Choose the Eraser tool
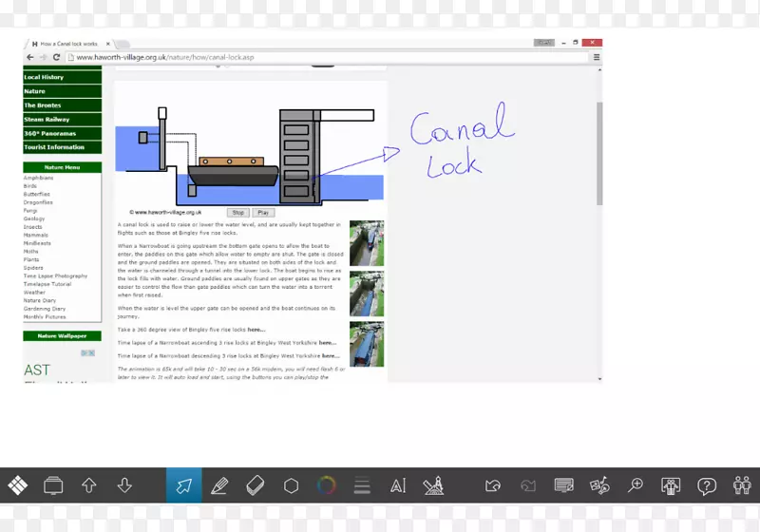This screenshot has height=532, width=760. (x=255, y=485)
